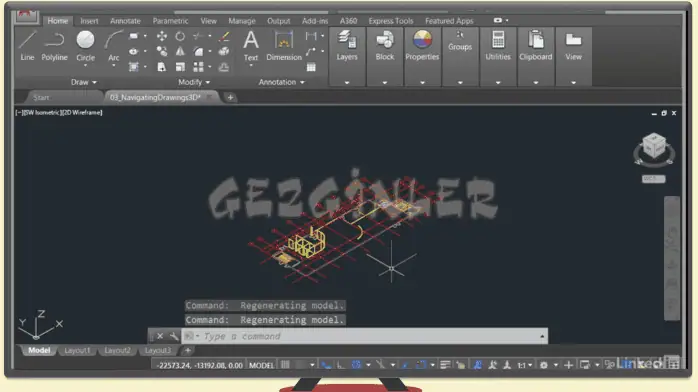The height and width of the screenshot is (392, 698).
Task: Select the Leader tool icon
Action: [311, 52]
